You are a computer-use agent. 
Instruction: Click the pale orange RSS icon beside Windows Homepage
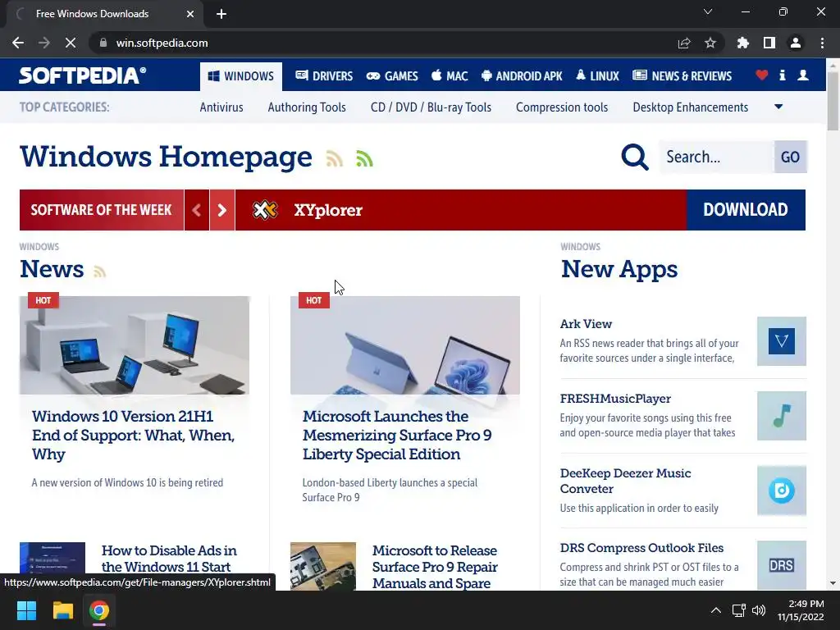(x=335, y=158)
